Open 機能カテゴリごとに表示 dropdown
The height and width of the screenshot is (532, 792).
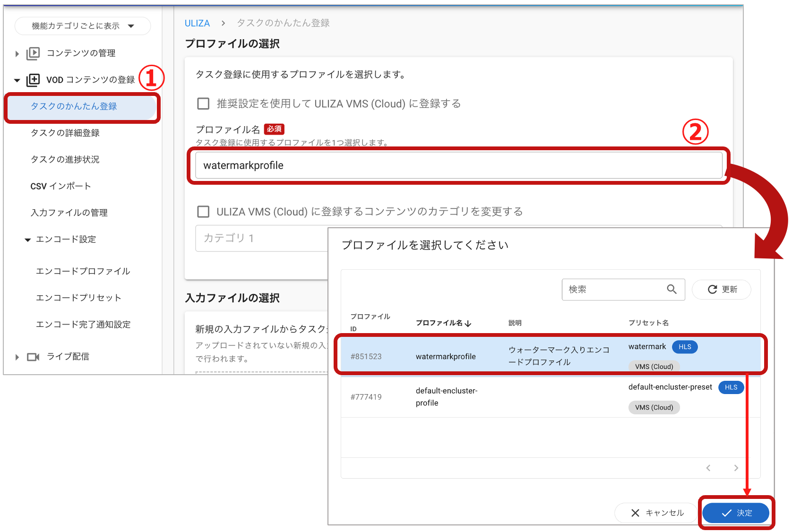point(83,26)
